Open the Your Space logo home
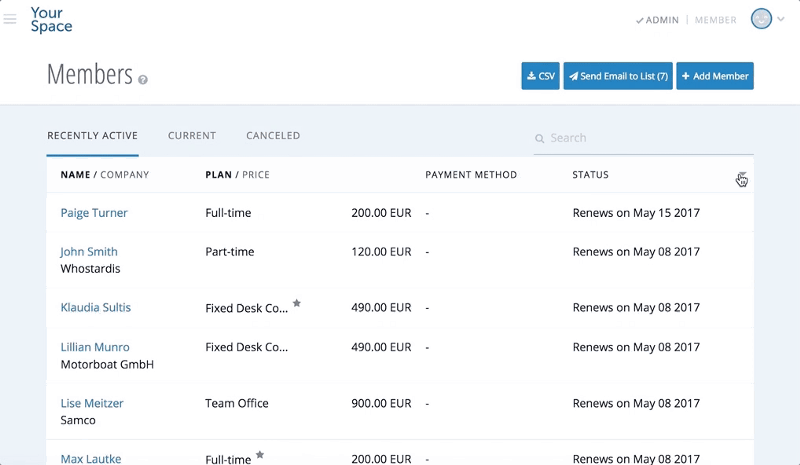Screen dimensions: 800x465 pos(51,20)
